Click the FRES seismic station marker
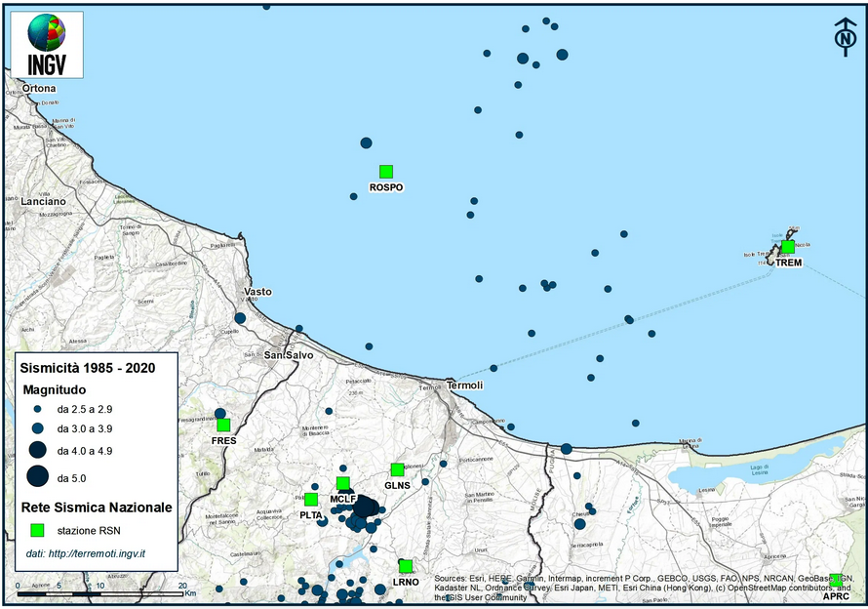The image size is (868, 609). point(223,425)
